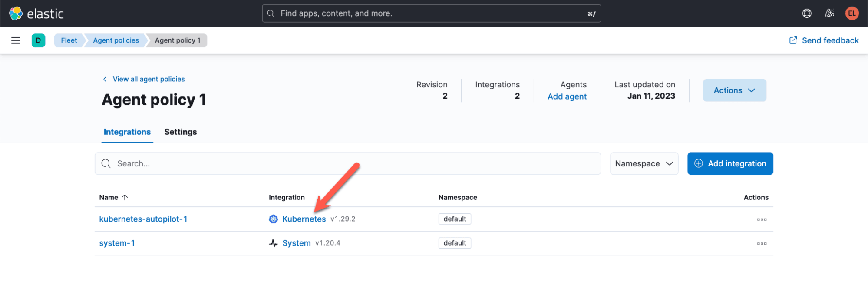The height and width of the screenshot is (282, 868).
Task: Open the hamburger navigation menu
Action: [x=16, y=40]
